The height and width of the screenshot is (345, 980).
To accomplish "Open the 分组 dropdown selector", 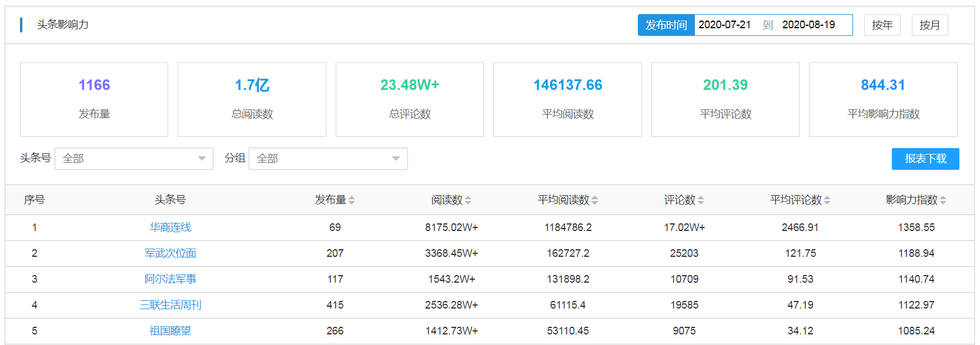I will (x=328, y=159).
